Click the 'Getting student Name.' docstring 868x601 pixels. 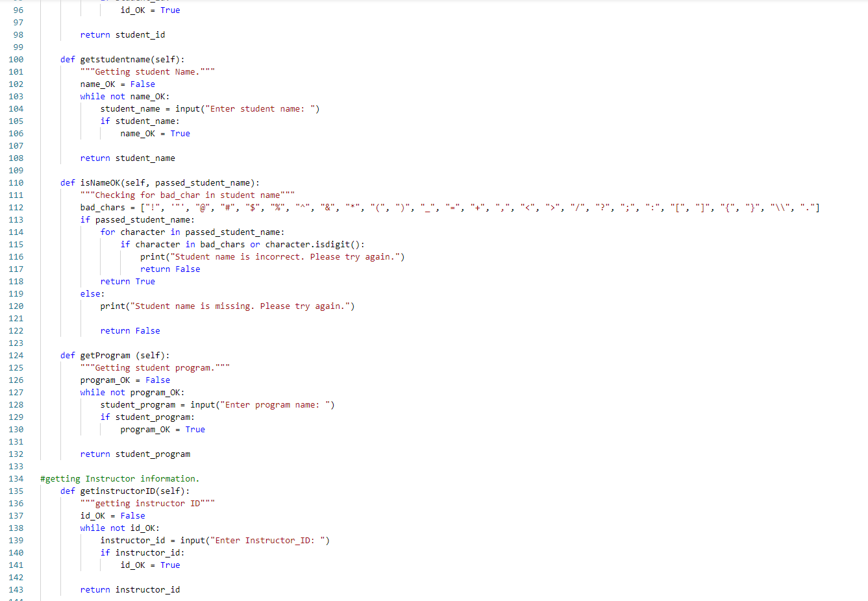coord(147,72)
